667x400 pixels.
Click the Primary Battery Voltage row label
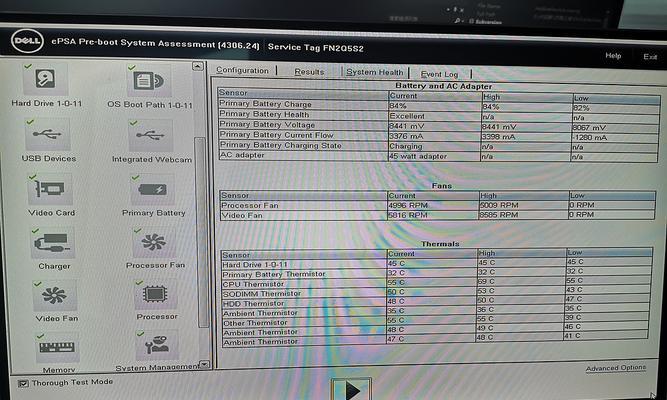(267, 124)
